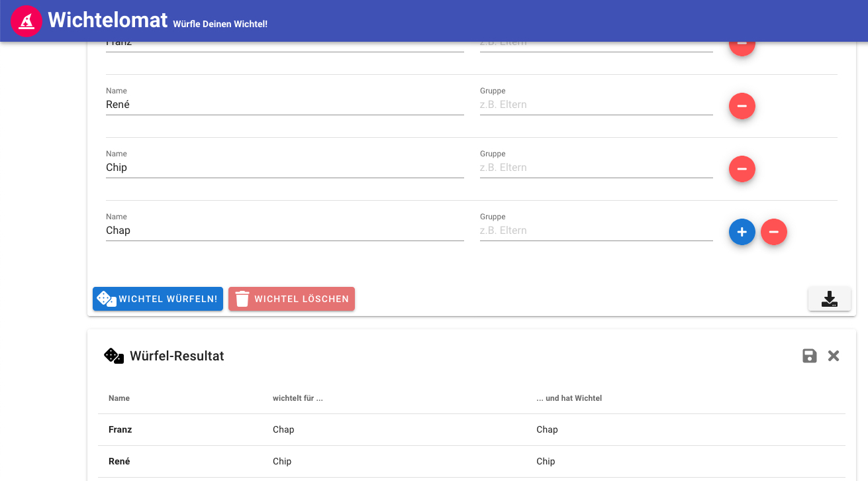This screenshot has height=481, width=868.
Task: Select René in the results table
Action: point(119,461)
